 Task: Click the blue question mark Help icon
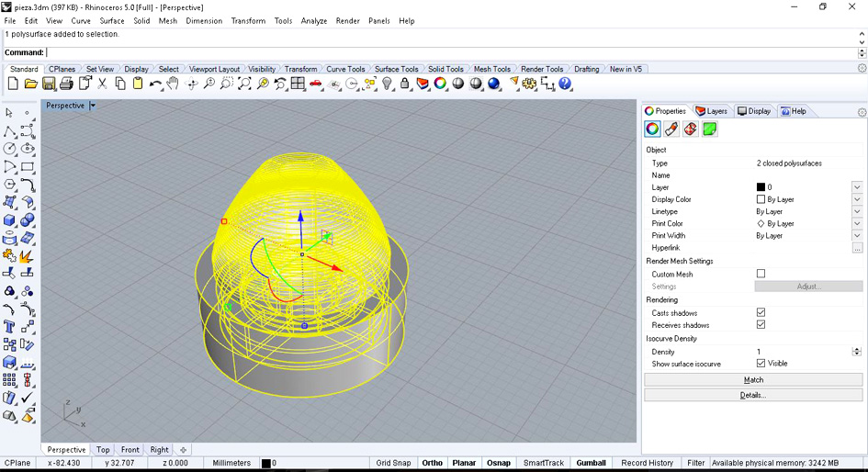point(565,84)
